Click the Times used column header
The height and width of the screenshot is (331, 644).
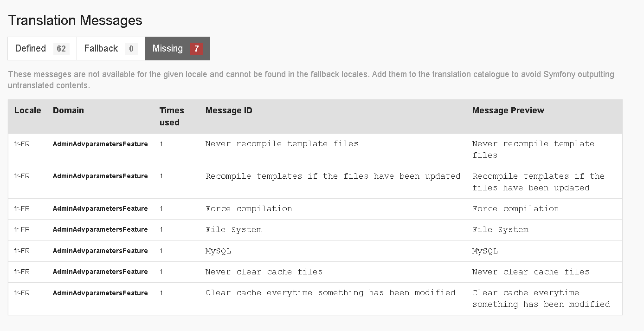click(x=172, y=117)
